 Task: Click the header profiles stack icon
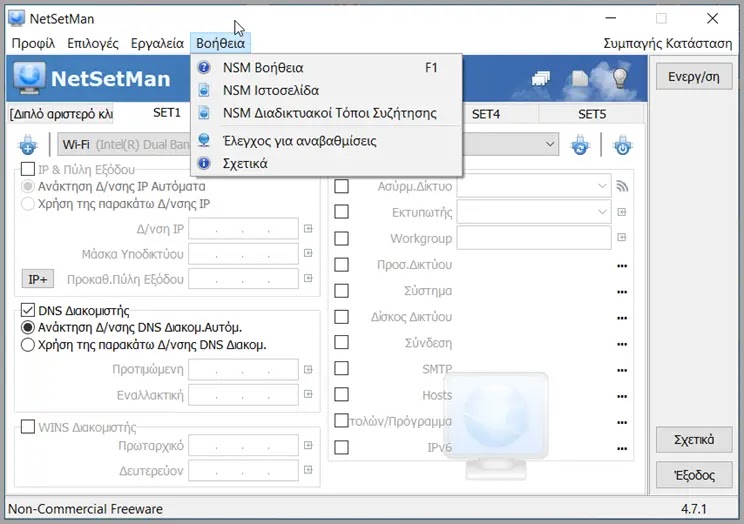click(540, 78)
